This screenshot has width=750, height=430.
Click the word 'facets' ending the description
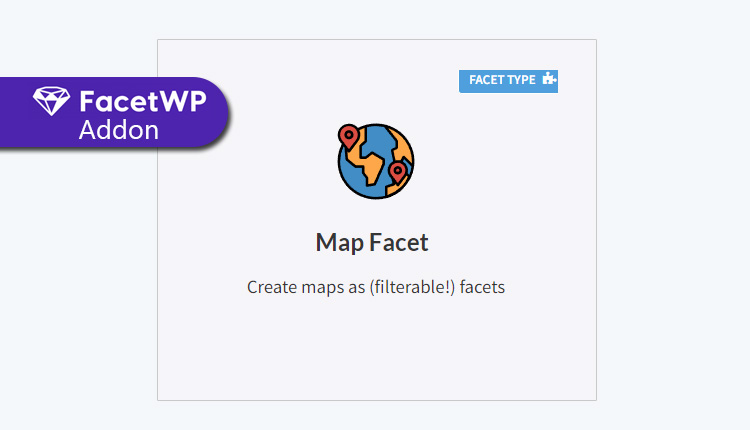tap(482, 287)
